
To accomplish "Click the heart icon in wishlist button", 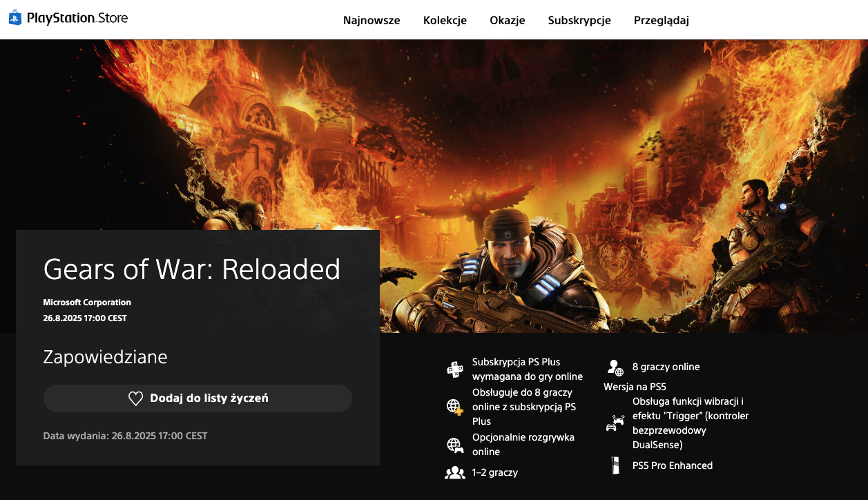I will [x=136, y=398].
